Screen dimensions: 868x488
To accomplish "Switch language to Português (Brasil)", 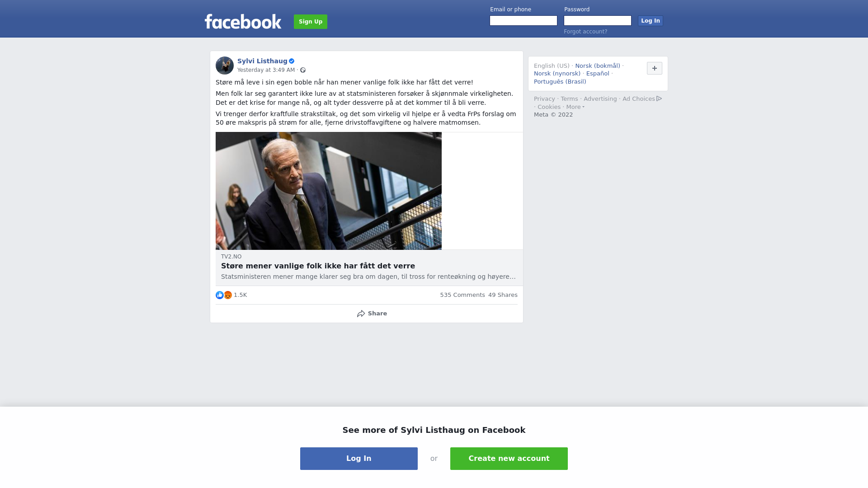I will coord(560,82).
